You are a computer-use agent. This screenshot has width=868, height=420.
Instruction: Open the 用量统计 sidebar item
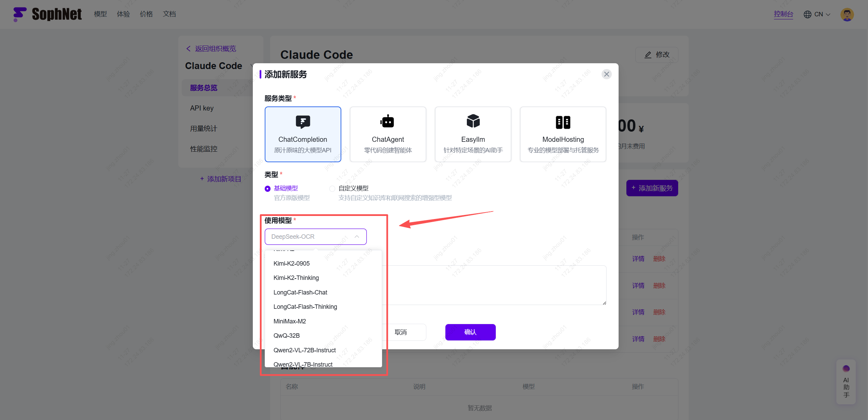203,129
